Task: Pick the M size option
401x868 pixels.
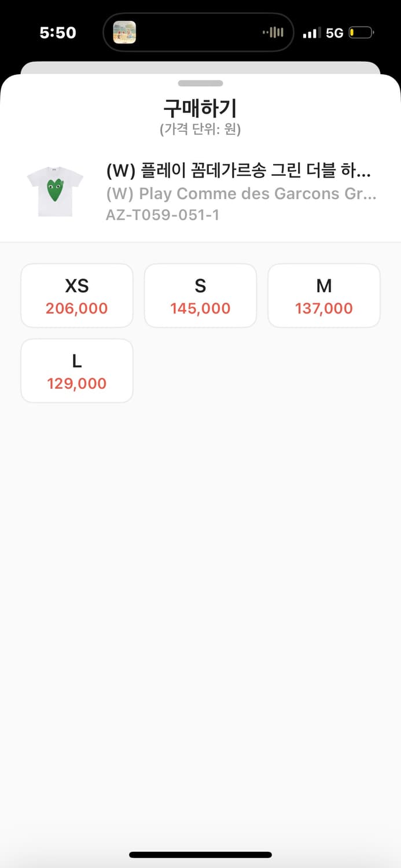Action: 323,296
